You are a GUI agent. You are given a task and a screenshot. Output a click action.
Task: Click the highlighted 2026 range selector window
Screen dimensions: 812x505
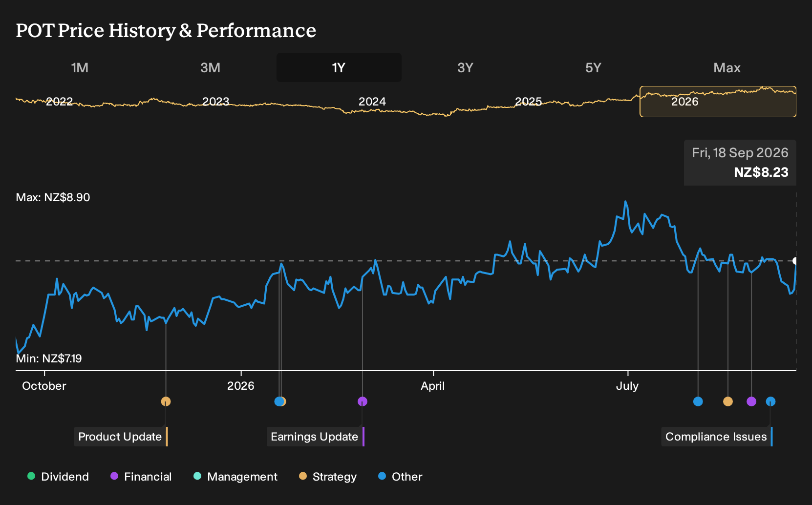(x=718, y=102)
